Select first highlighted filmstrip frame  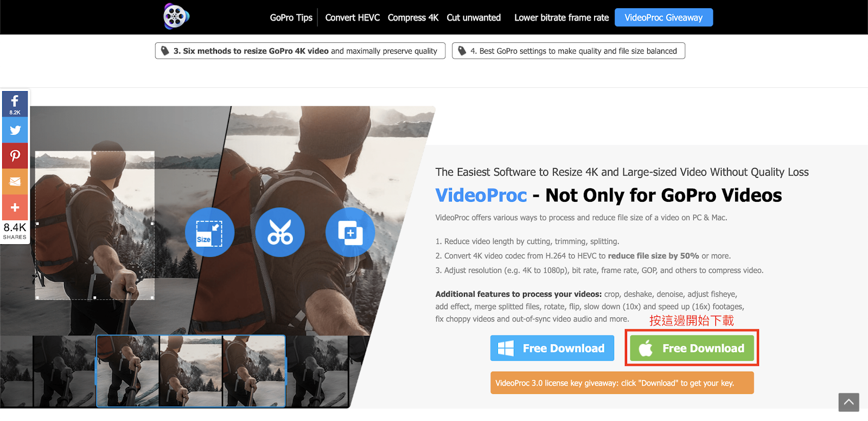tap(128, 371)
